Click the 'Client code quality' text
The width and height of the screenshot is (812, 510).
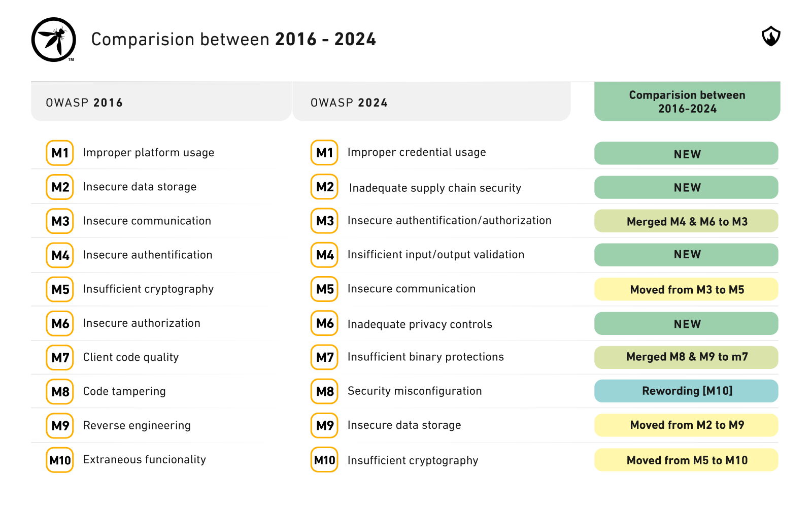coord(131,357)
